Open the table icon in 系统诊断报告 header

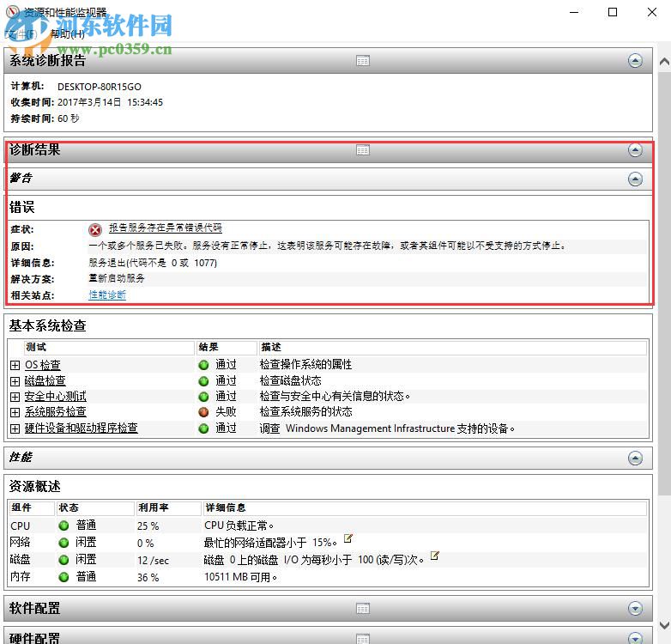(x=362, y=60)
